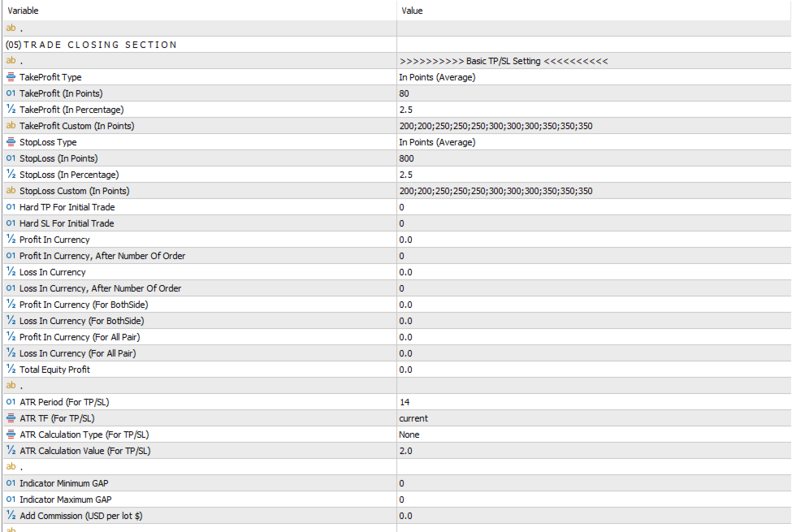Open the ATR TF value set to current
792x532 pixels.
point(593,418)
